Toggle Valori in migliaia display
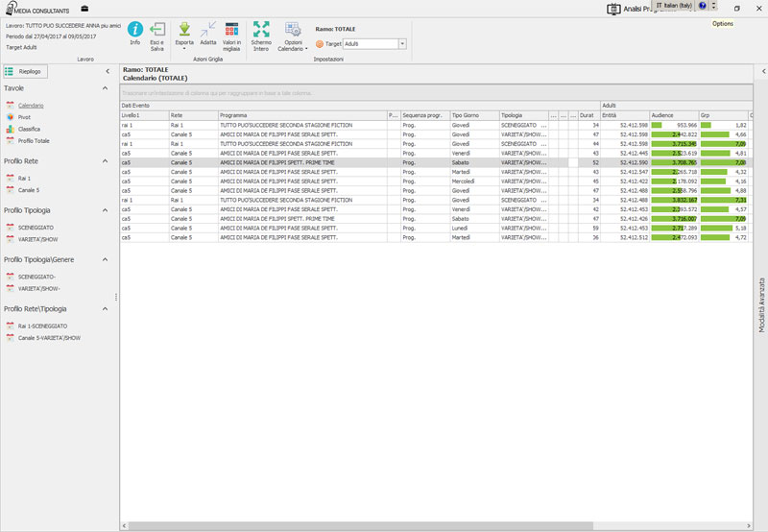Screen dimensions: 768x532 click(x=231, y=31)
